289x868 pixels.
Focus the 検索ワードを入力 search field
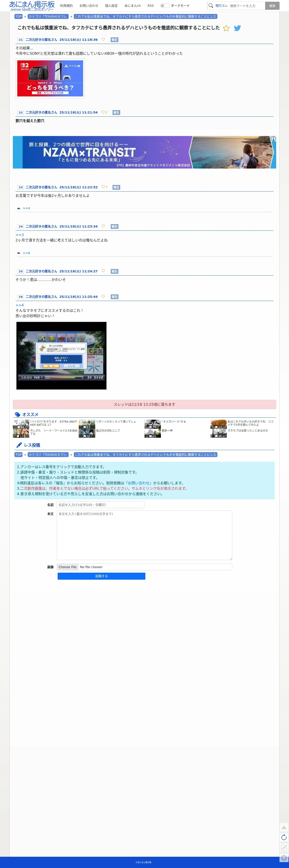246,6
